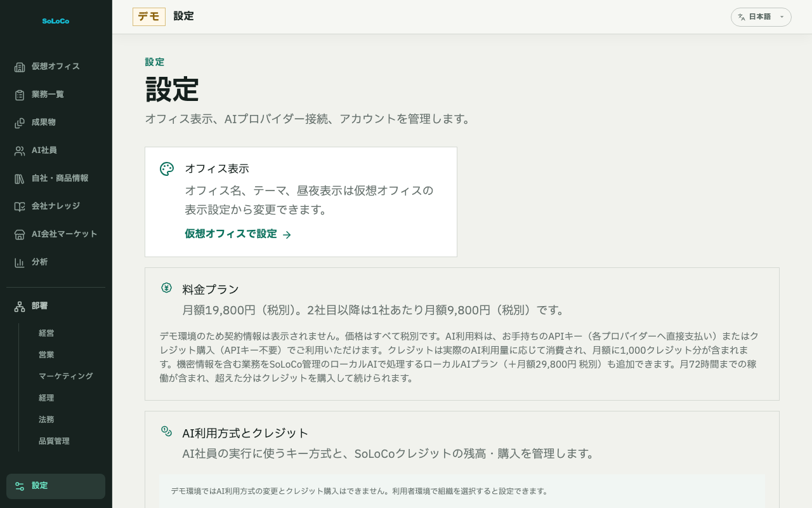Click the 仮想オフィス building icon

tap(20, 67)
